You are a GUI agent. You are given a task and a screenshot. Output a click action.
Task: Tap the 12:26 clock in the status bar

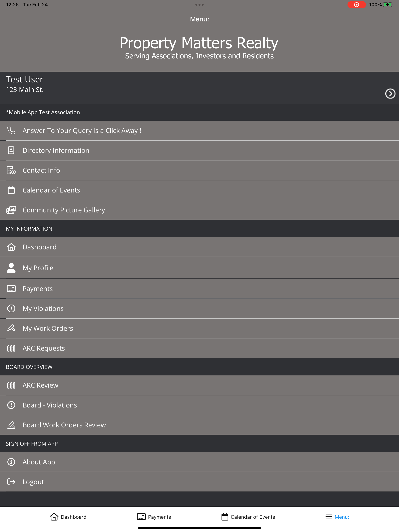pyautogui.click(x=12, y=4)
